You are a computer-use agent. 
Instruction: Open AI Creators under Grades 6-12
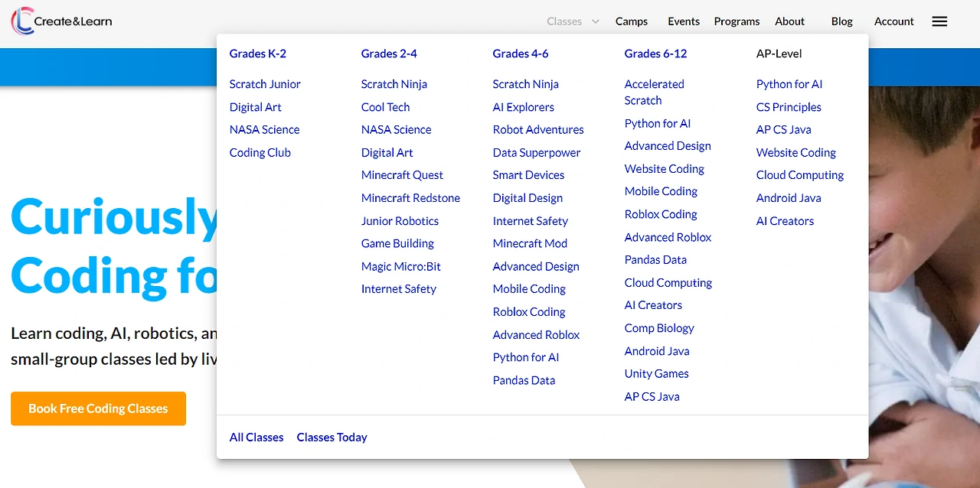653,305
